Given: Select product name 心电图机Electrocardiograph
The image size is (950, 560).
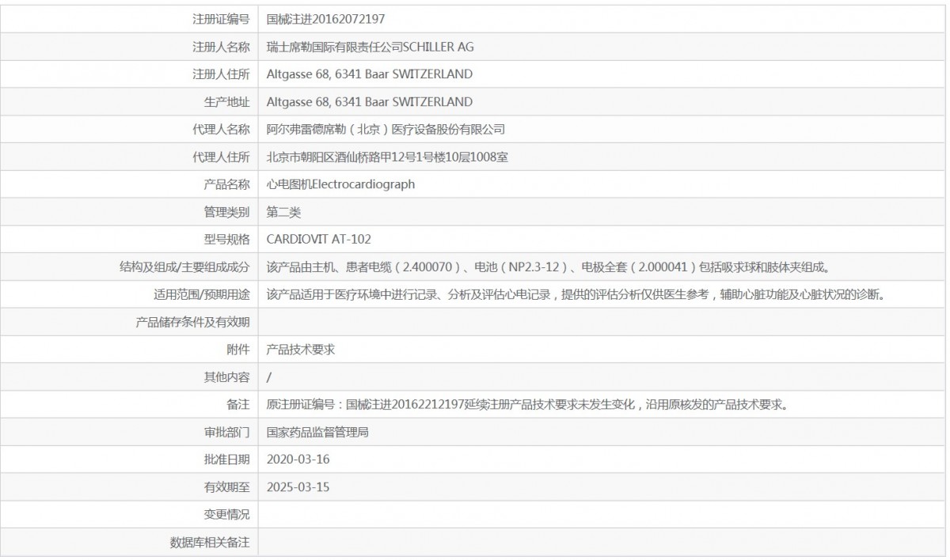Looking at the screenshot, I should coord(340,184).
